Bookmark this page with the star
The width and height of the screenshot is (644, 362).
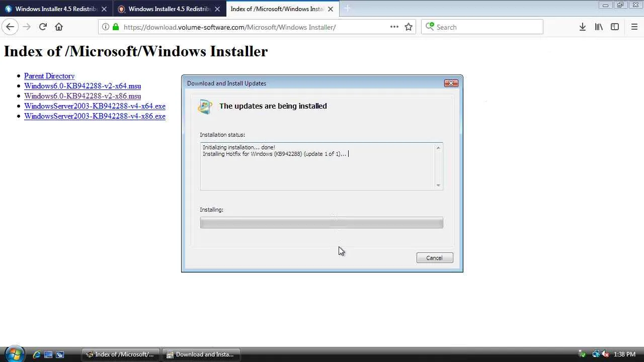[x=409, y=27]
